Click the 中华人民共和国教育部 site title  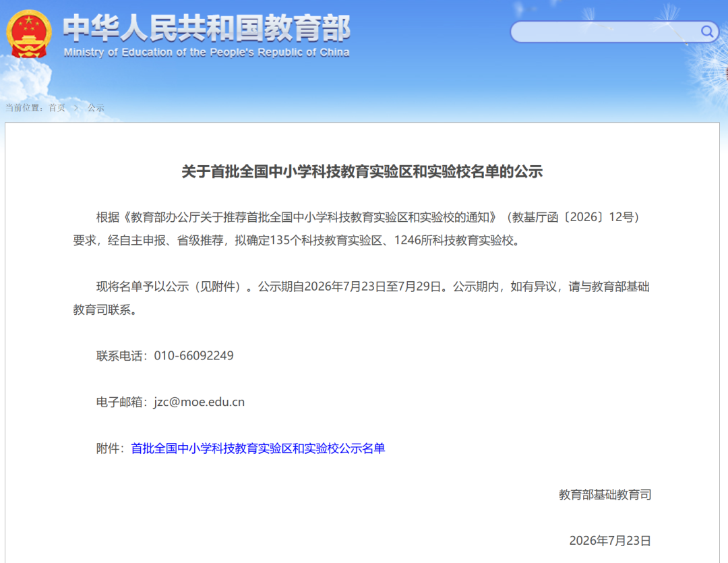(207, 28)
